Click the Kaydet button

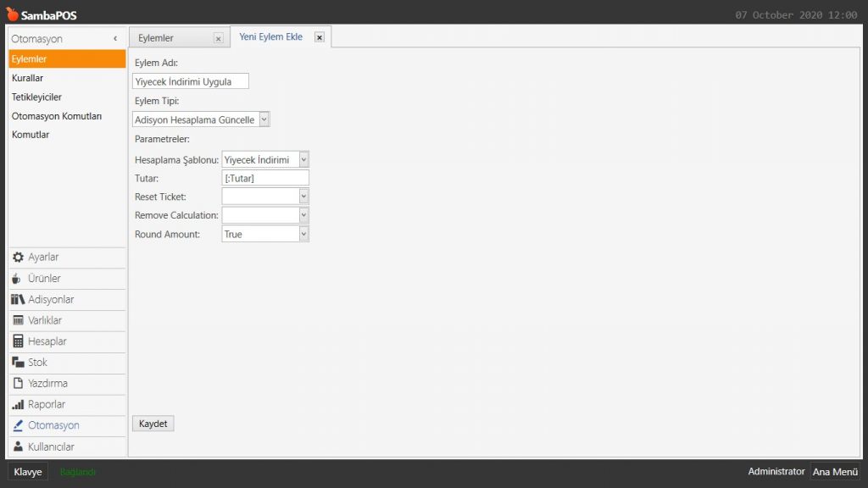[153, 424]
